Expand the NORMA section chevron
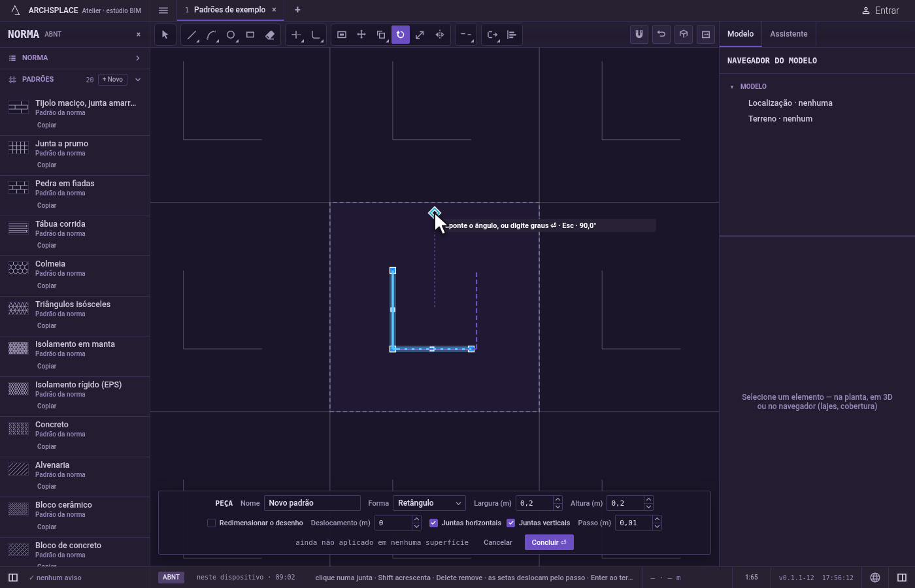Image resolution: width=915 pixels, height=588 pixels. [137, 58]
